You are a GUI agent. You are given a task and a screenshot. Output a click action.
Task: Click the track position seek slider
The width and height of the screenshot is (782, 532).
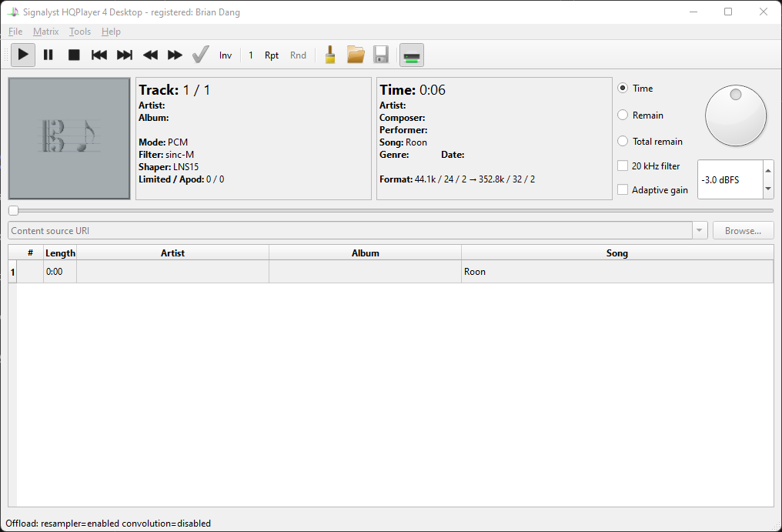(x=391, y=210)
